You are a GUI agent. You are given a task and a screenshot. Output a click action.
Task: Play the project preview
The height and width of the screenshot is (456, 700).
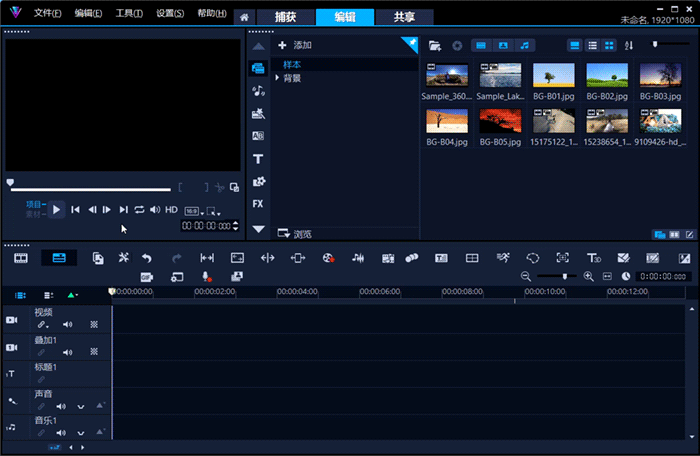(56, 209)
